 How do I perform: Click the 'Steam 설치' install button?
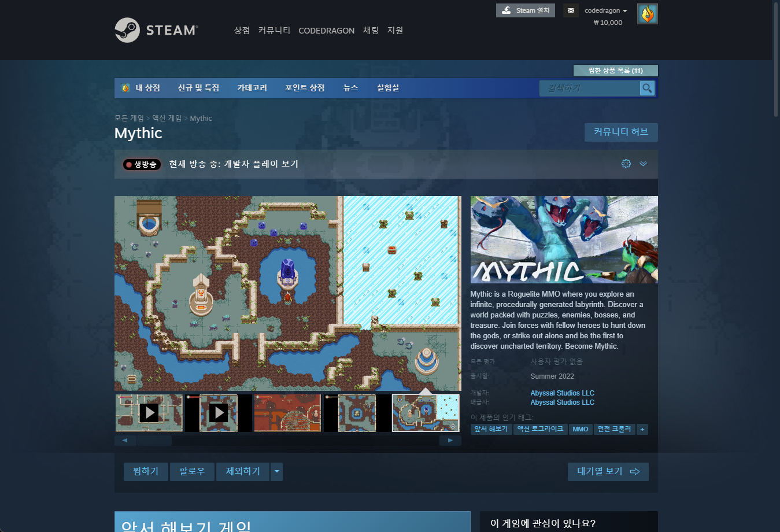point(526,10)
